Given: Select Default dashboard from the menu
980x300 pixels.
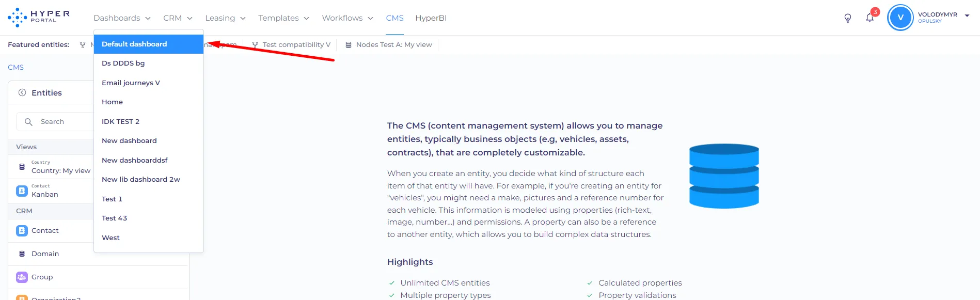Looking at the screenshot, I should click(x=149, y=44).
